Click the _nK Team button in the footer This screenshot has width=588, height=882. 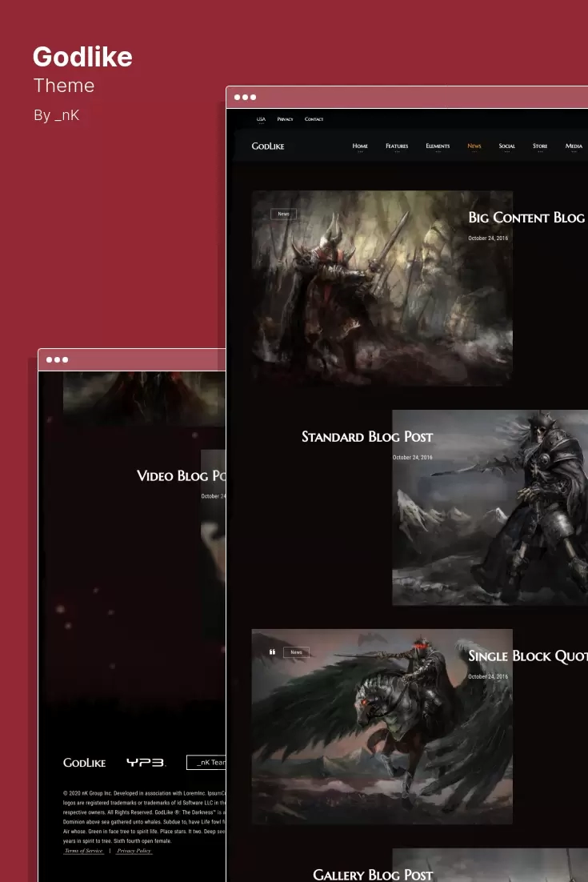coord(206,762)
